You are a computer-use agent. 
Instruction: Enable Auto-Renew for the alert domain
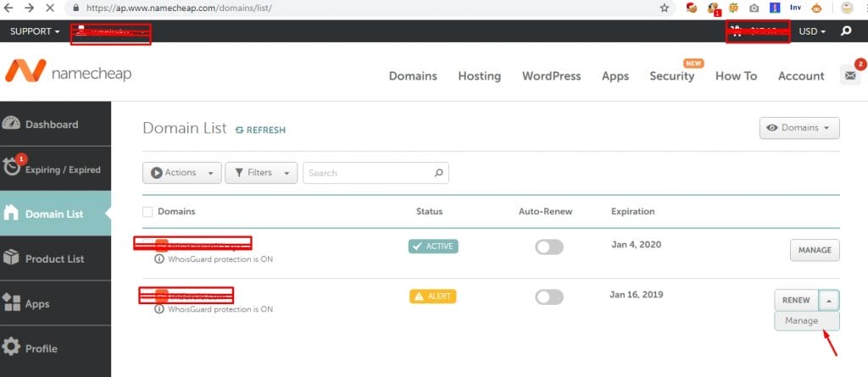point(548,297)
